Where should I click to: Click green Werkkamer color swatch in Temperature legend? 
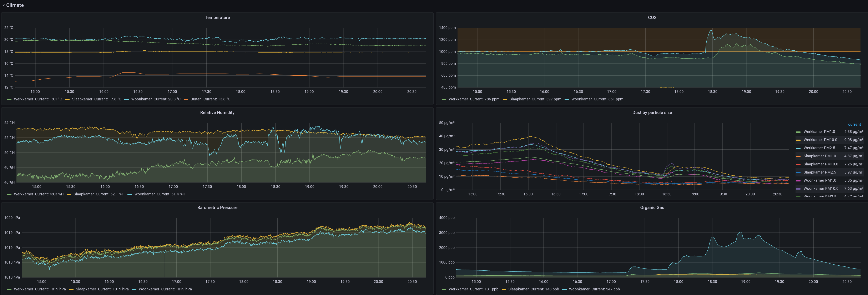(9, 99)
